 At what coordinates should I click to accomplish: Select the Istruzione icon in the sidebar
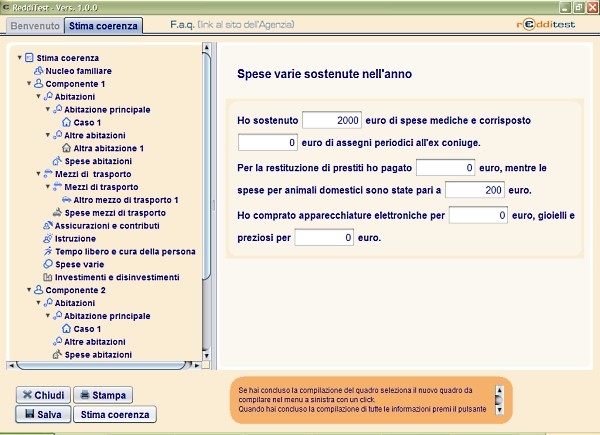48,238
